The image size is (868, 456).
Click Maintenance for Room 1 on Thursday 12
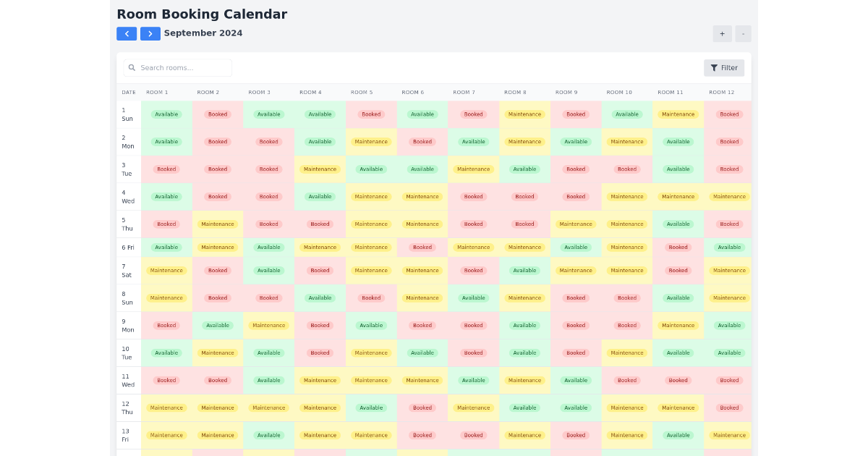coord(166,408)
